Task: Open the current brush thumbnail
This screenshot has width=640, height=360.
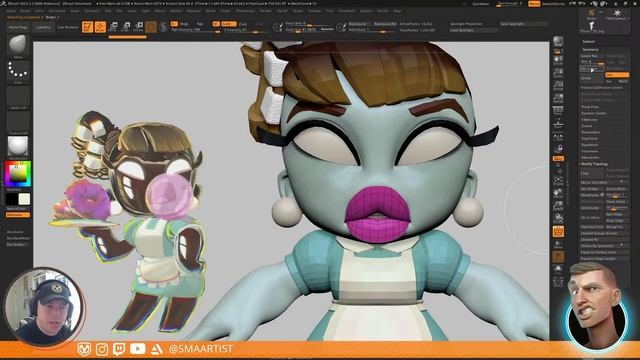Action: click(18, 46)
